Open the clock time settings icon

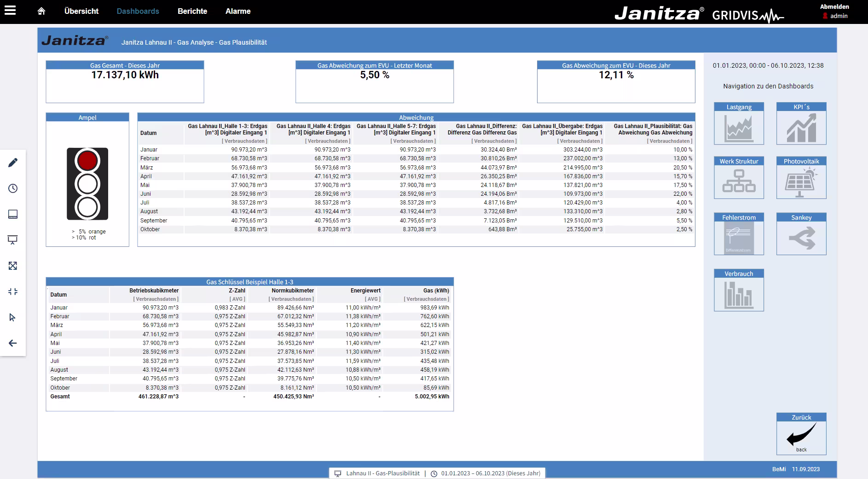click(13, 188)
